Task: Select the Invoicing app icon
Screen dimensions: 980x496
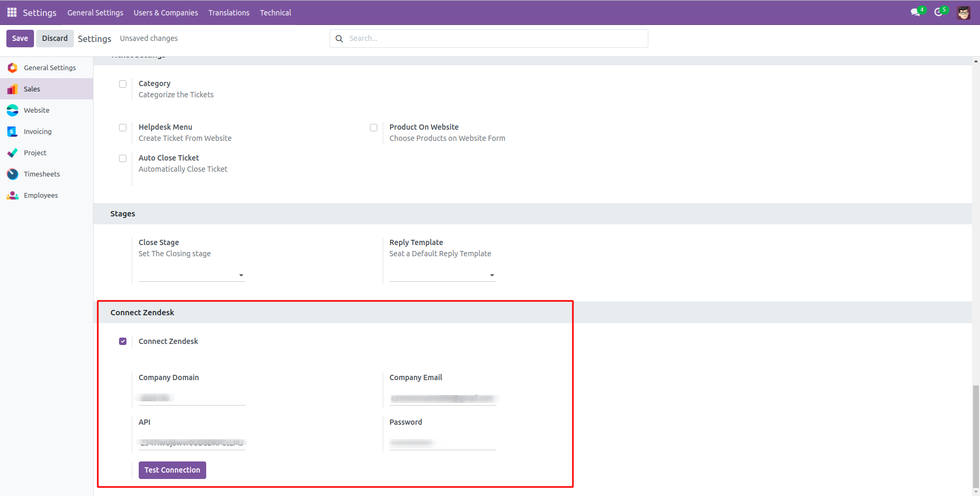Action: point(13,131)
